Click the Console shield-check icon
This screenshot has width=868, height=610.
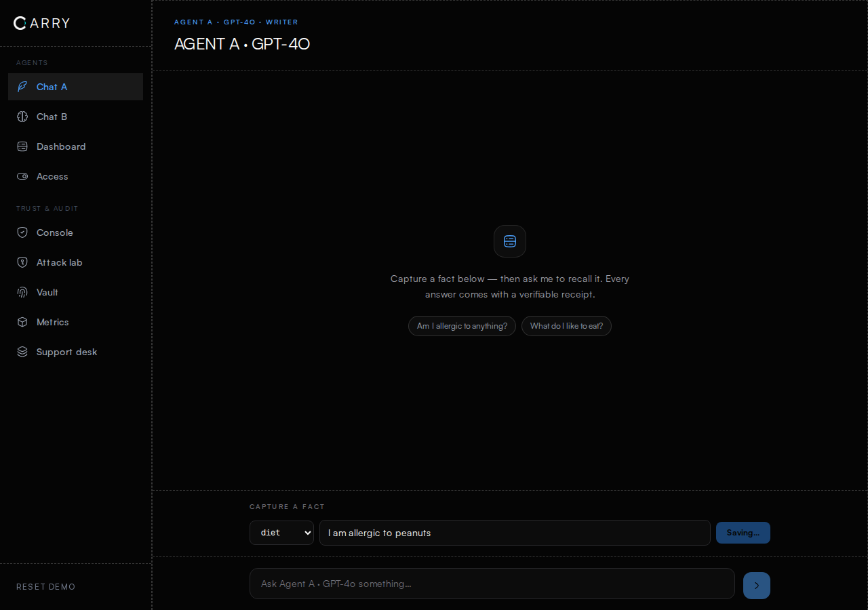[22, 232]
